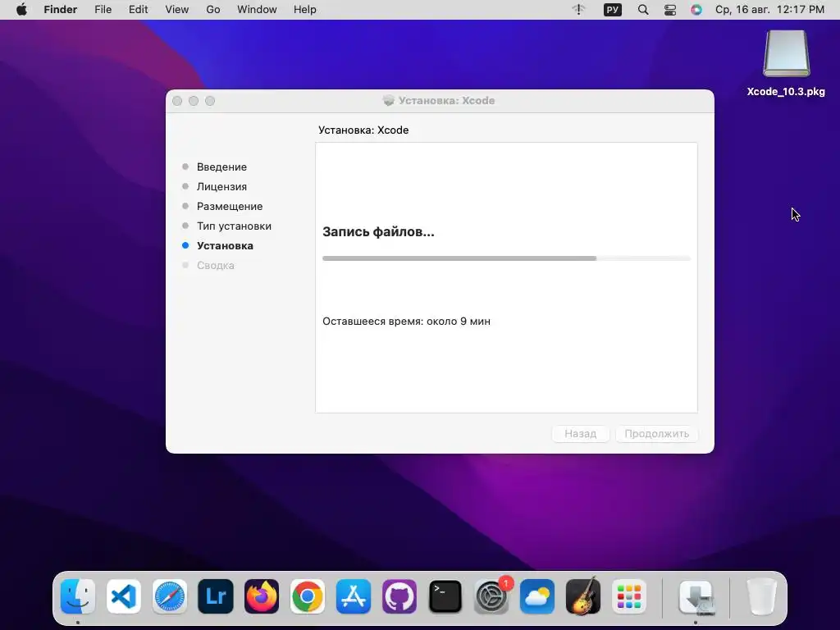This screenshot has width=840, height=630.
Task: Click the Запись файлов... status text
Action: (378, 232)
